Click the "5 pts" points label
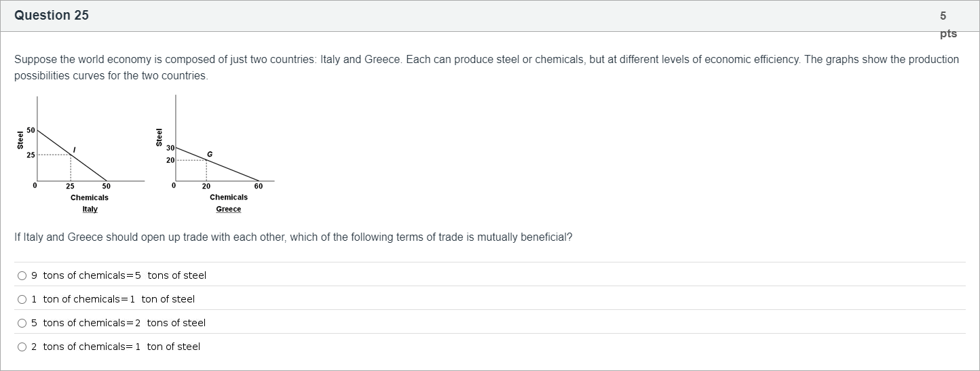Image resolution: width=980 pixels, height=371 pixels. pos(948,24)
